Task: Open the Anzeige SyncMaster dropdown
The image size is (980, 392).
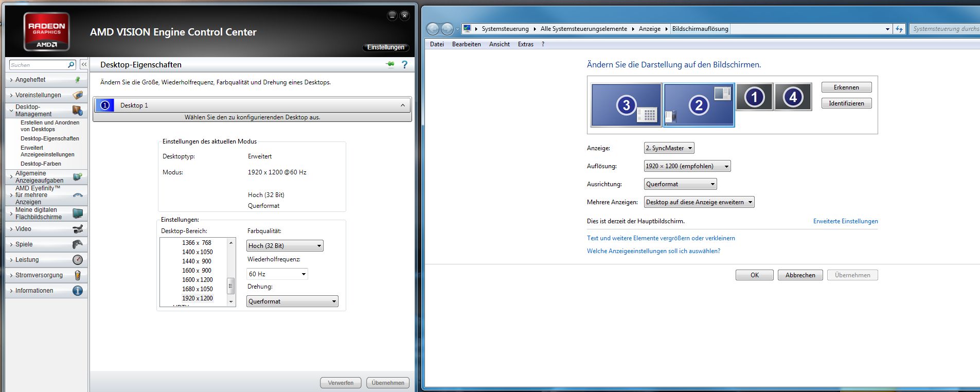Action: click(x=669, y=148)
